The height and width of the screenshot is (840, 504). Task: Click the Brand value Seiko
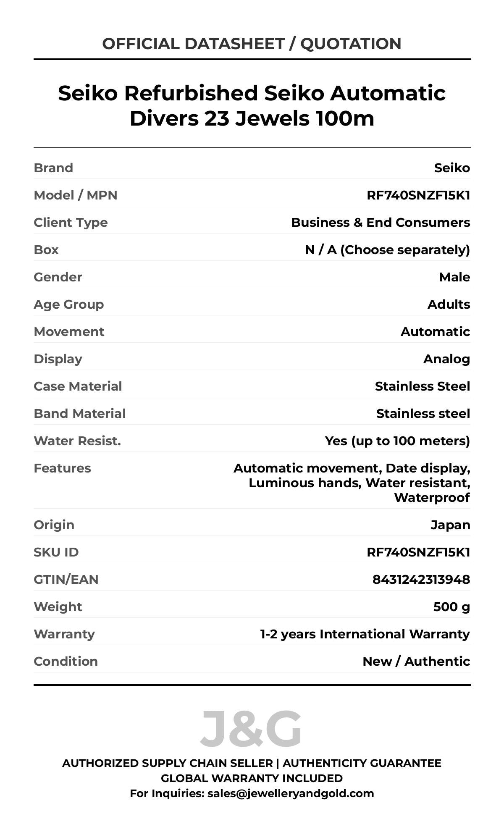452,168
